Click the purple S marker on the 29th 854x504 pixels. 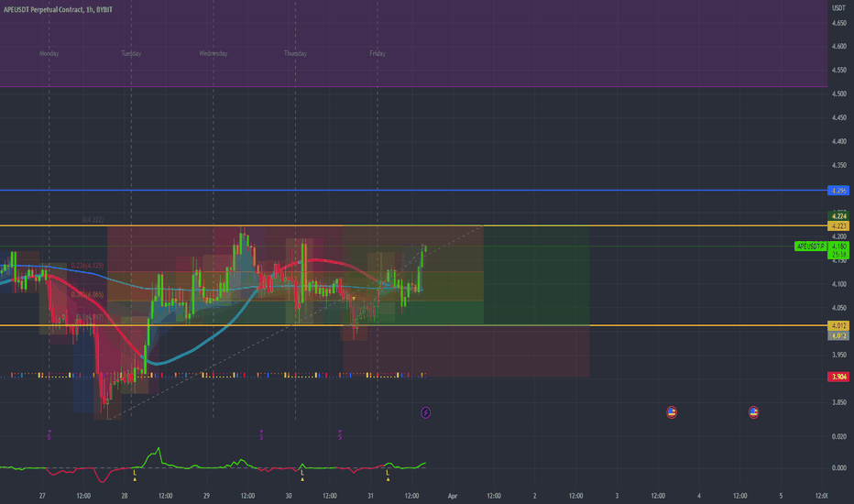pyautogui.click(x=261, y=434)
